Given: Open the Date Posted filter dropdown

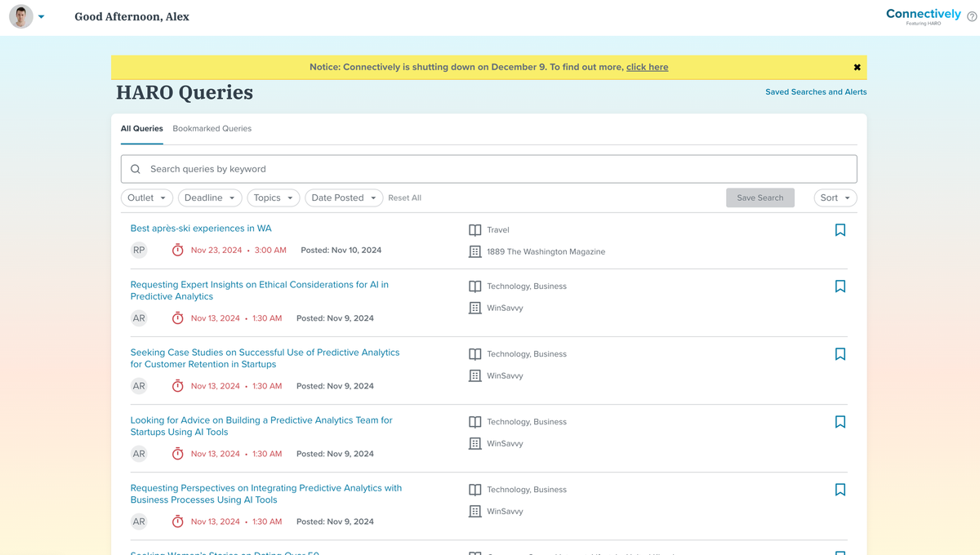Looking at the screenshot, I should pyautogui.click(x=343, y=198).
